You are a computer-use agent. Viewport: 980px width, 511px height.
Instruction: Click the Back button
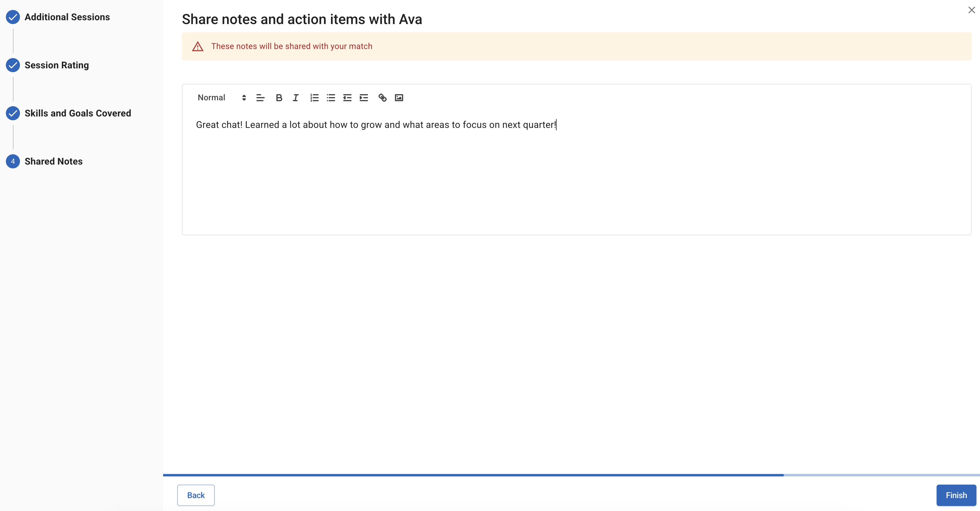tap(195, 495)
